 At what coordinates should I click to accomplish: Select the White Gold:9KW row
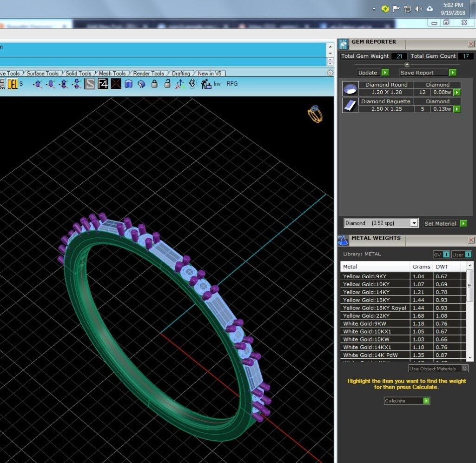[x=403, y=324]
